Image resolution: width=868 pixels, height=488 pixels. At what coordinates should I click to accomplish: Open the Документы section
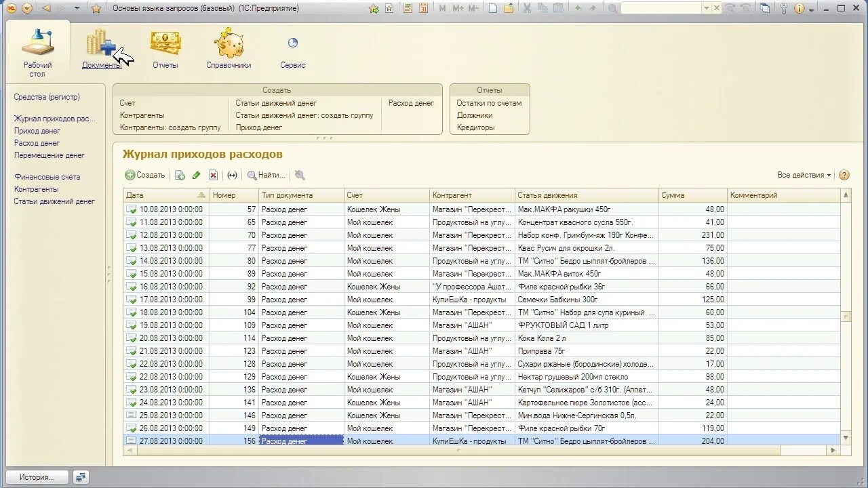tap(102, 49)
